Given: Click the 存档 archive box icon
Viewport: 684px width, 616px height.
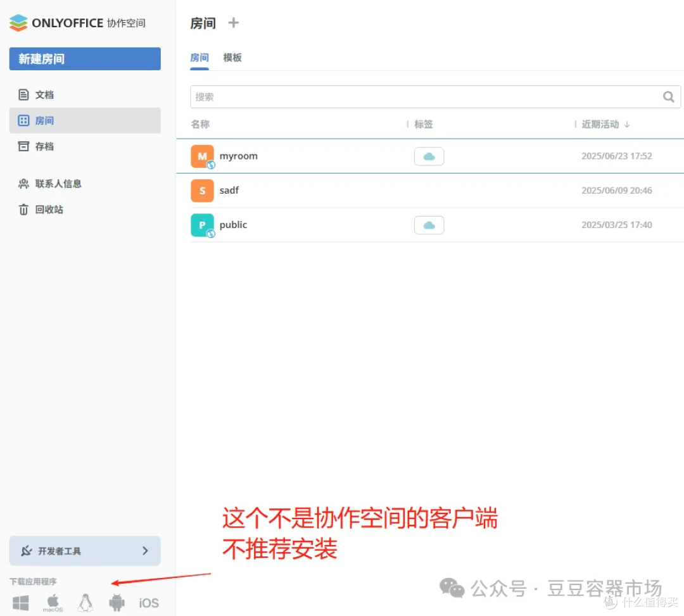Looking at the screenshot, I should click(x=23, y=146).
